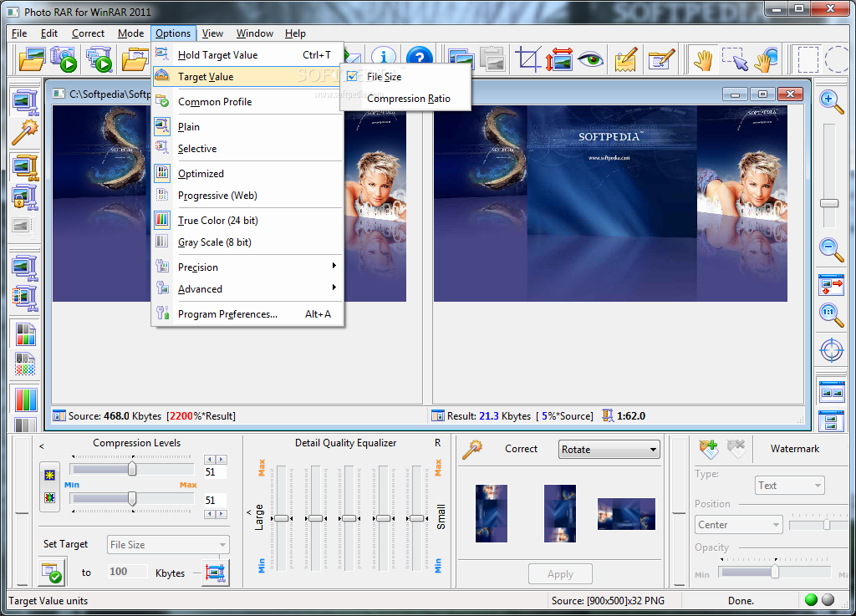This screenshot has width=856, height=616.
Task: Click the target size field showing 100
Action: pyautogui.click(x=128, y=571)
